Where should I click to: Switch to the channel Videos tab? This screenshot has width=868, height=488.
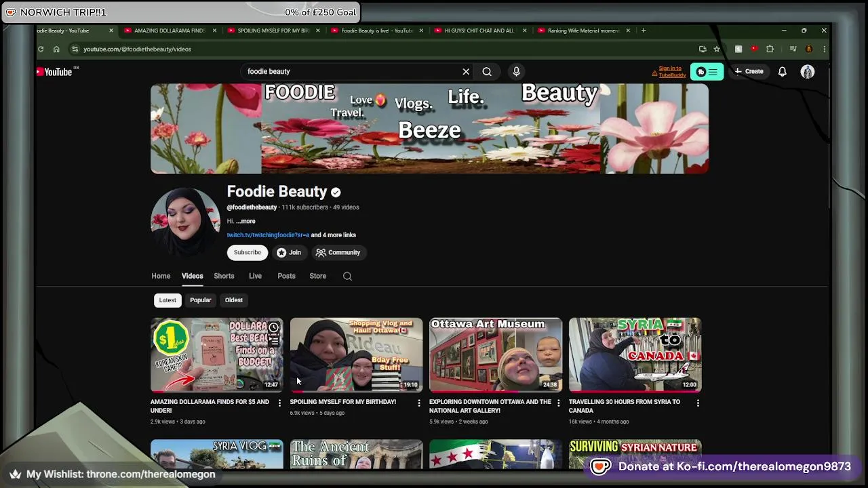193,276
